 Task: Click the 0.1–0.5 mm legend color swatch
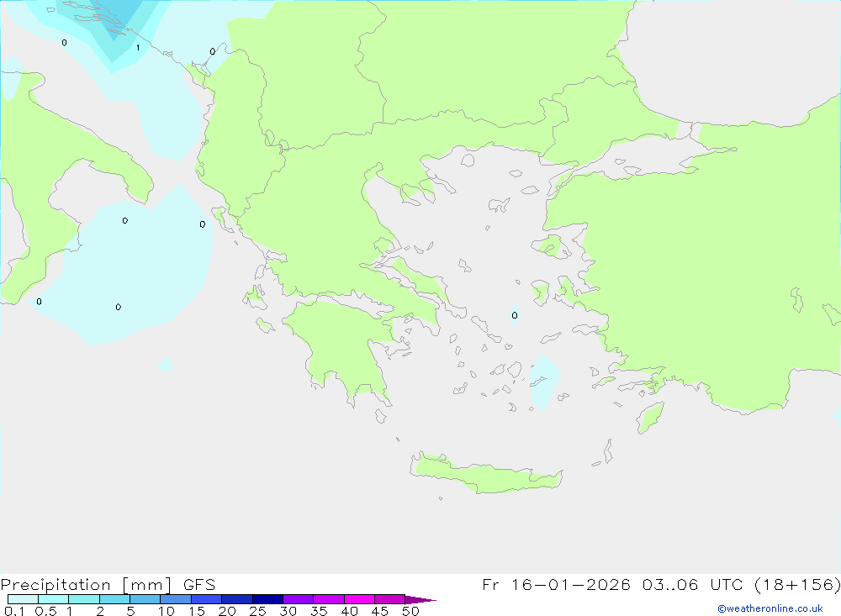point(23,599)
